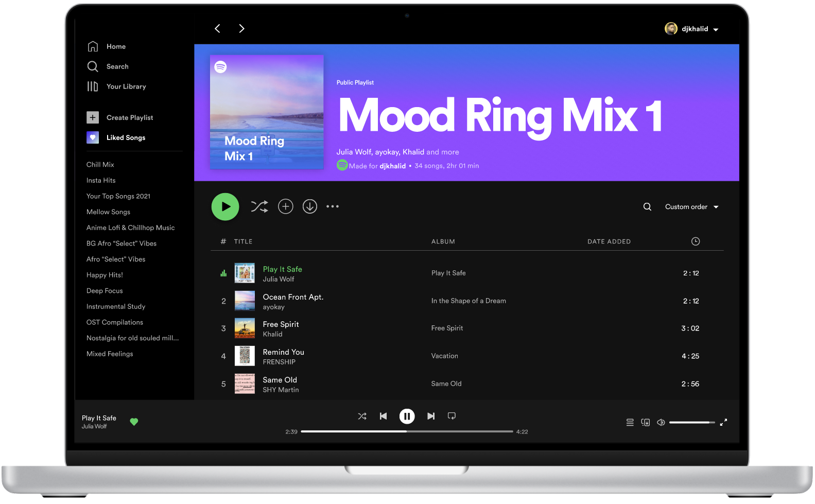
Task: Click the djkhalid profile avatar
Action: coord(671,29)
